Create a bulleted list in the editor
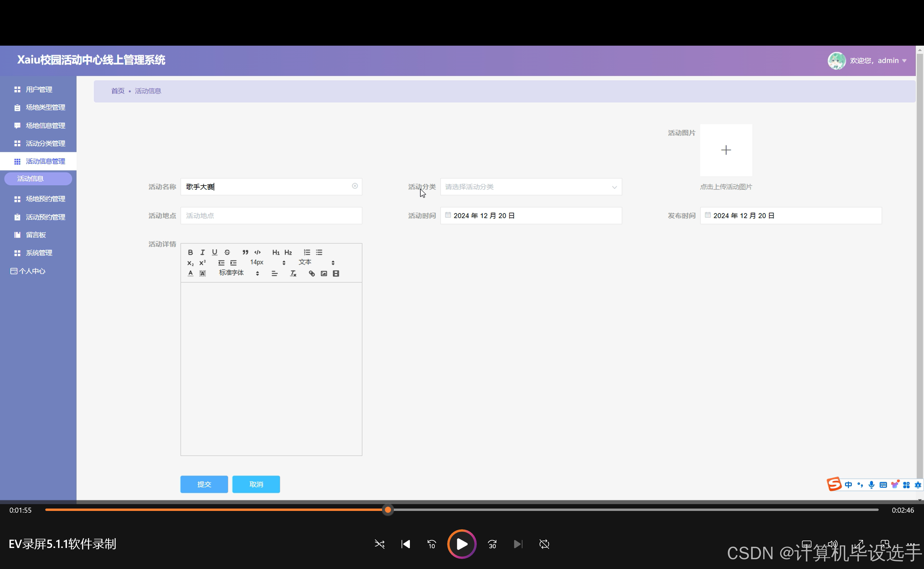Viewport: 924px width, 569px height. pyautogui.click(x=319, y=252)
